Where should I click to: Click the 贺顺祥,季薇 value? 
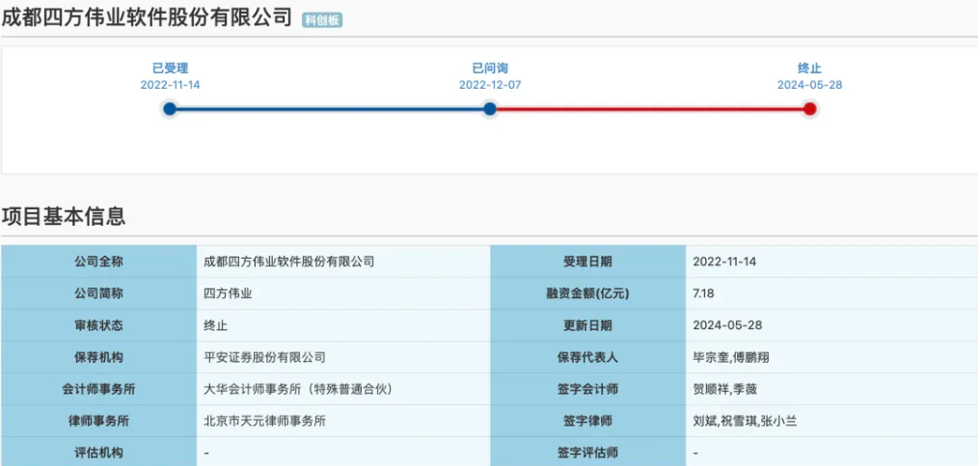pos(725,389)
